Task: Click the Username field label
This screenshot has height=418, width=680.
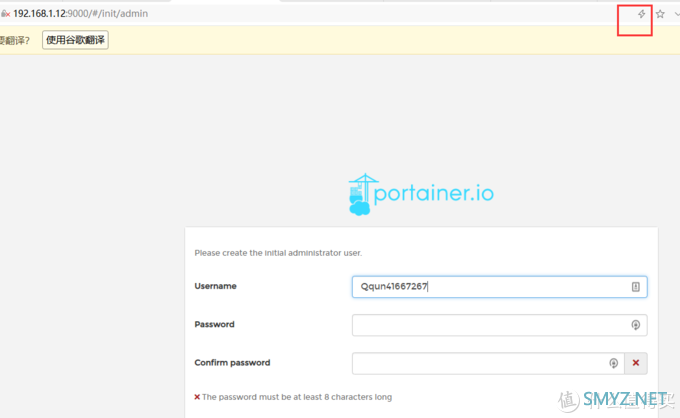Action: coord(215,286)
